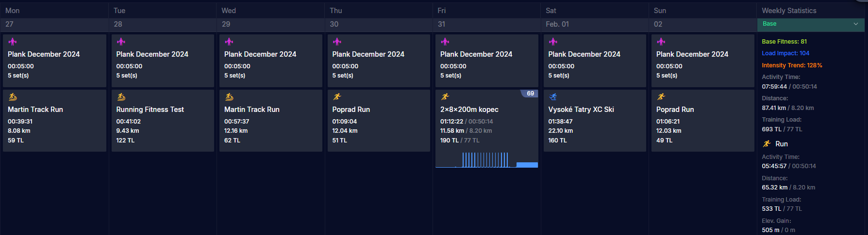
Task: Click the strength icon on Monday's Plank card
Action: tap(13, 42)
